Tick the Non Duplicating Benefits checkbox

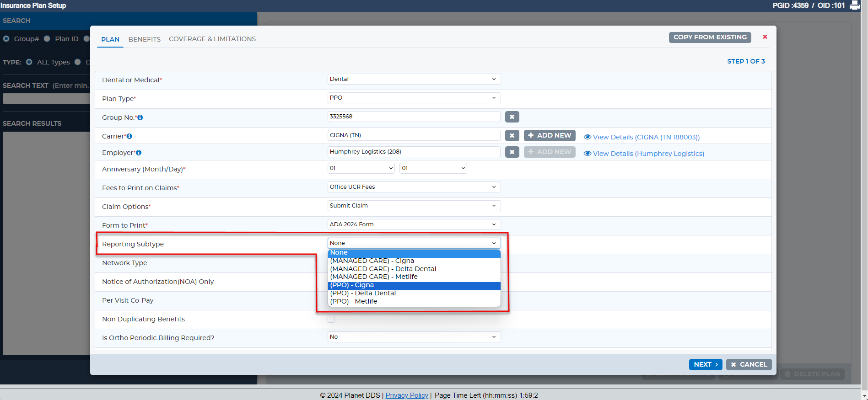[x=331, y=320]
